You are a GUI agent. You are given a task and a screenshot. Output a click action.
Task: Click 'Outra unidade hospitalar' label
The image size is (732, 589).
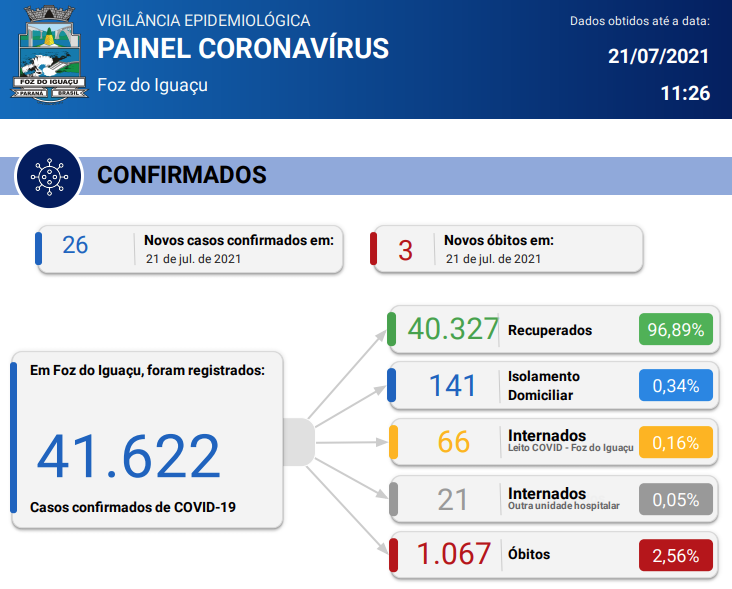click(x=563, y=506)
